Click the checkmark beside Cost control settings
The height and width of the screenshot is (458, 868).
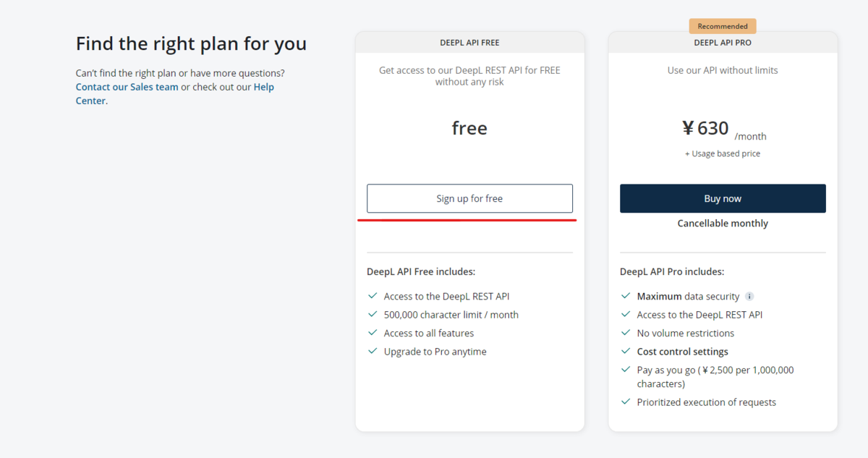(x=626, y=351)
